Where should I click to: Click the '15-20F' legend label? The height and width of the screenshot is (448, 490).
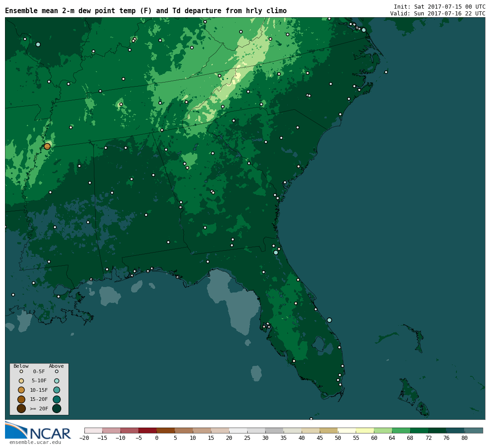[x=39, y=399]
